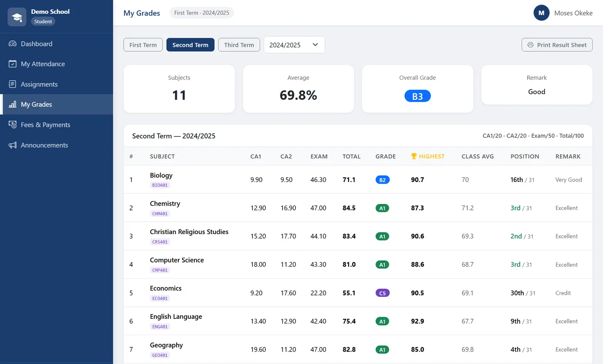Click the CLASS AVG column header
This screenshot has height=364, width=603.
coord(478,156)
